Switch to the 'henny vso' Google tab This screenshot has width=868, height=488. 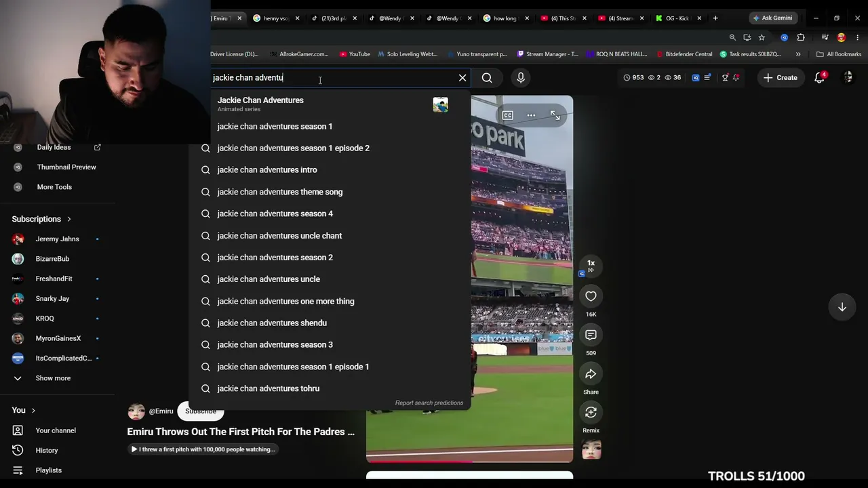[276, 18]
